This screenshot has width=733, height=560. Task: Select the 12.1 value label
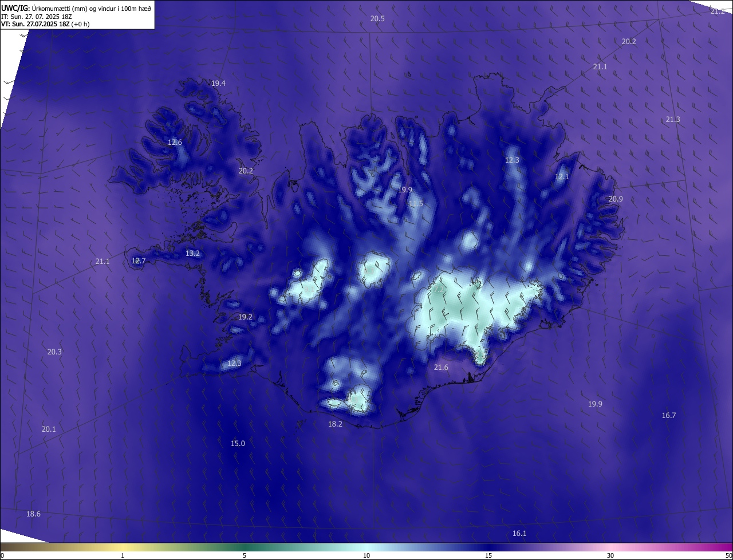(x=562, y=176)
